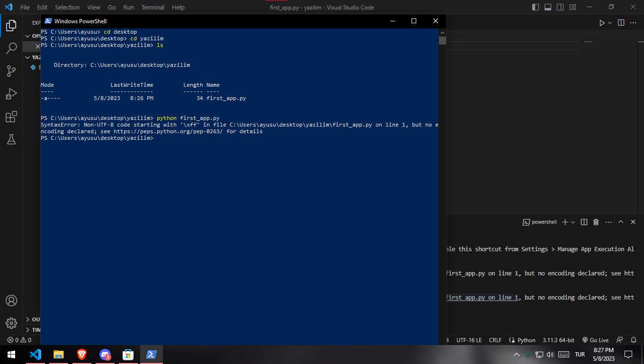The image size is (644, 364).
Task: Toggle the primary side bar layout
Action: pos(536,7)
